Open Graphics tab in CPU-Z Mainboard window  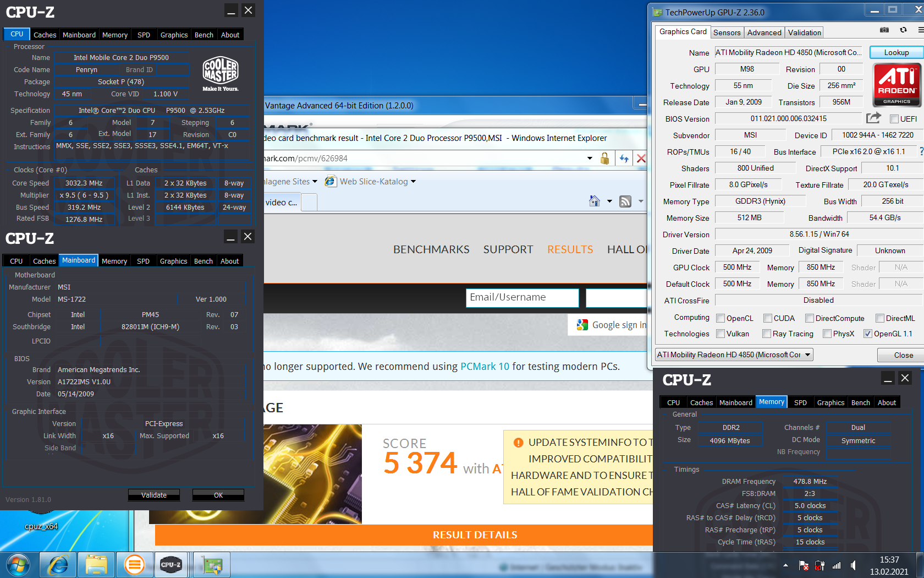(x=174, y=261)
